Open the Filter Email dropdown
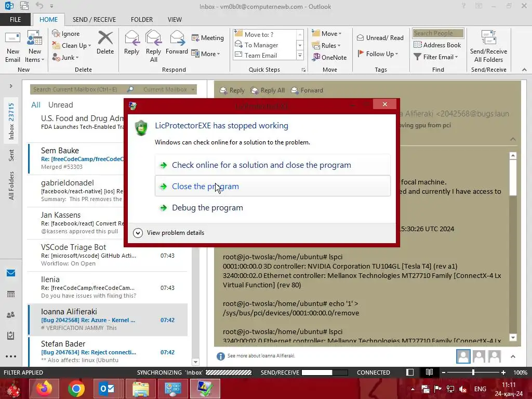This screenshot has height=399, width=532. click(x=436, y=57)
